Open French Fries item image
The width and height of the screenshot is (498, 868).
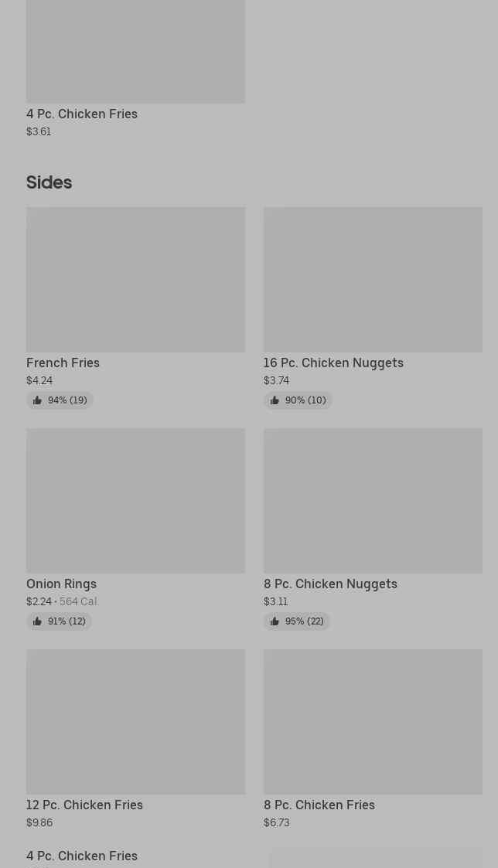tap(135, 279)
